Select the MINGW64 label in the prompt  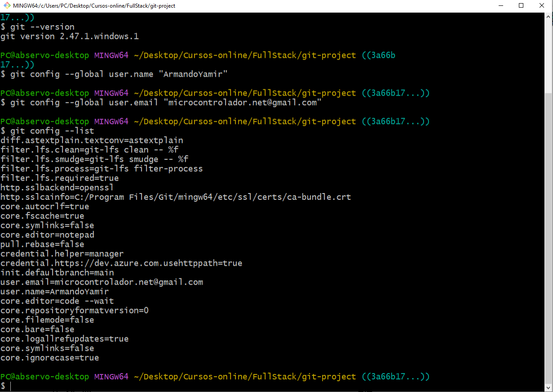pyautogui.click(x=111, y=376)
